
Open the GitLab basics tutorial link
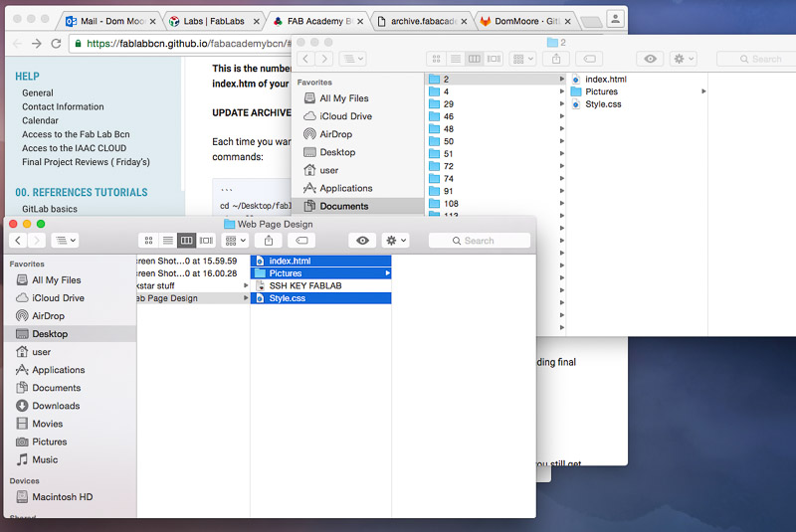50,209
